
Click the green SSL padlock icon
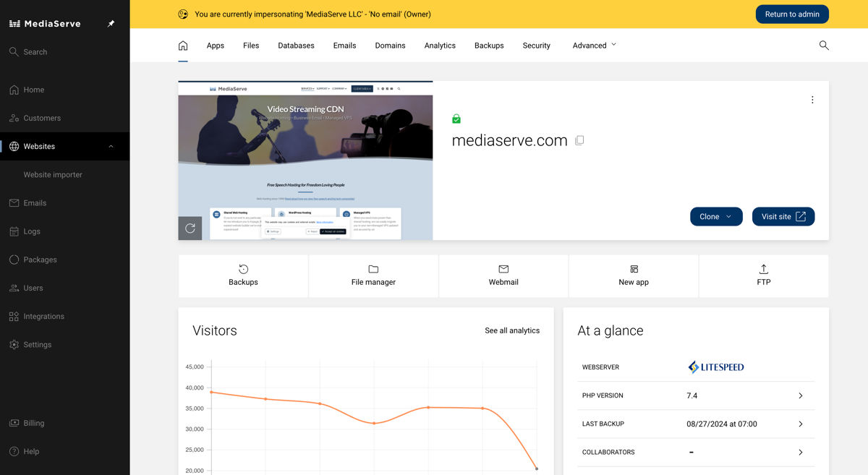[456, 119]
